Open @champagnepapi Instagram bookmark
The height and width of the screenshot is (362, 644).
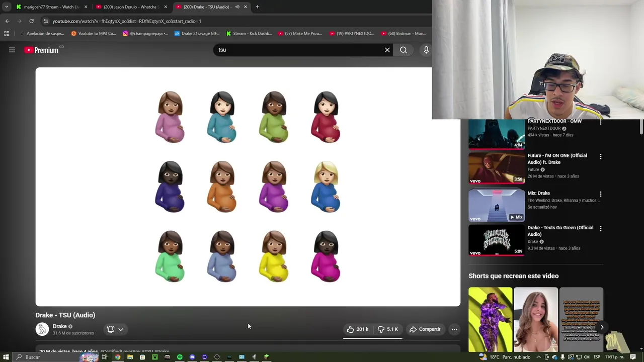tap(146, 34)
